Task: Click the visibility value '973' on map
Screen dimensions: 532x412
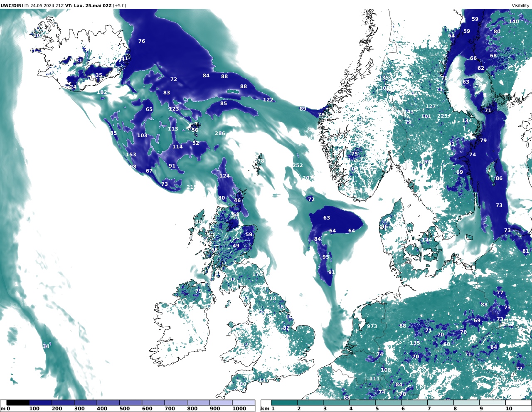Action: coord(372,326)
